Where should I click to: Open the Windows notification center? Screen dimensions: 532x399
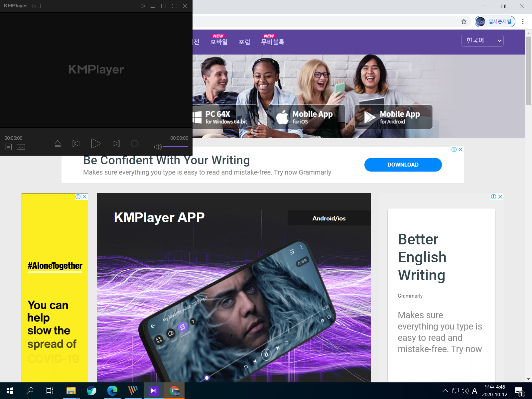pos(520,391)
